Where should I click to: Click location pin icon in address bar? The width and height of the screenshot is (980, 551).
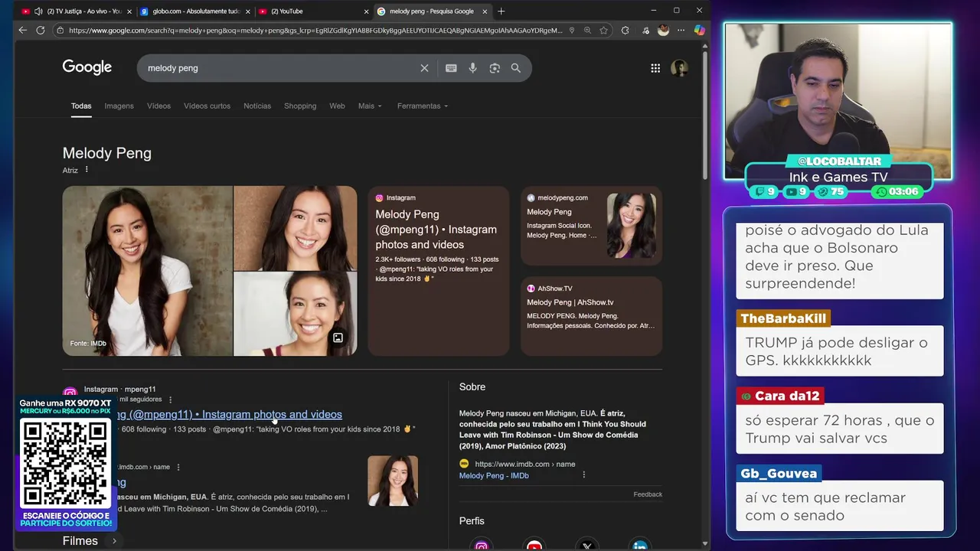pos(572,30)
